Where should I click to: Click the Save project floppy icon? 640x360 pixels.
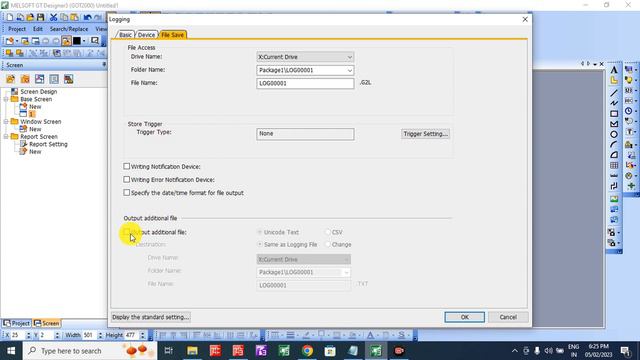coord(40,17)
